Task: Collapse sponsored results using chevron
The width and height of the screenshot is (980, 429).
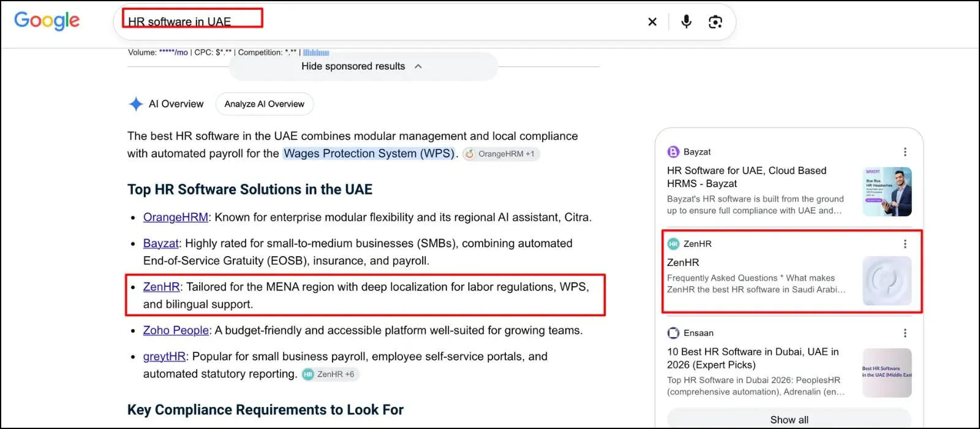Action: pos(418,66)
